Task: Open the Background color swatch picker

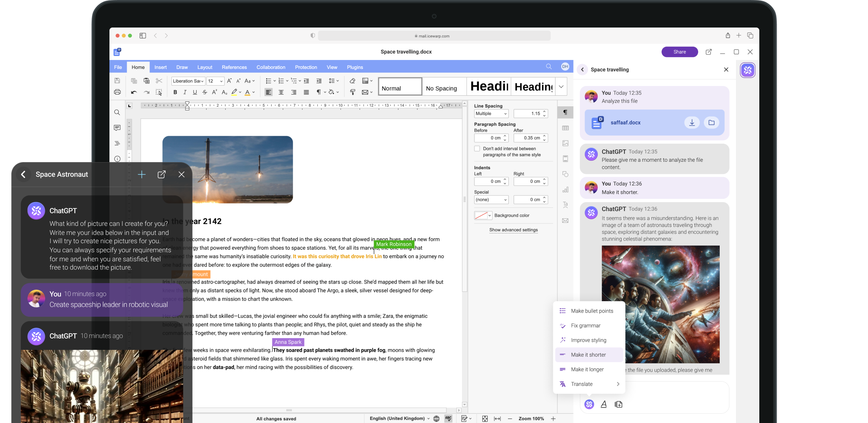Action: click(482, 215)
